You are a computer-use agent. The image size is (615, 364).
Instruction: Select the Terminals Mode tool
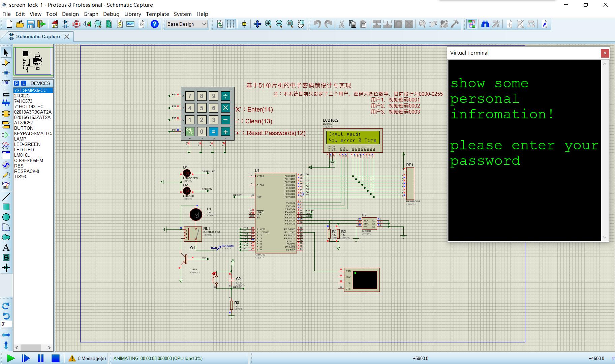pyautogui.click(x=6, y=125)
